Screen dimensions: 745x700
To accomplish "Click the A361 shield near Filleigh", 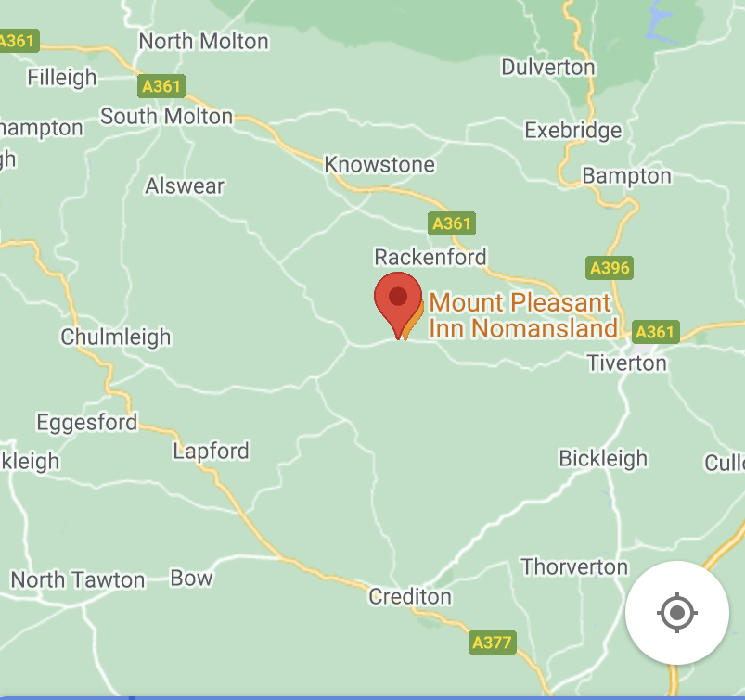I will (18, 41).
